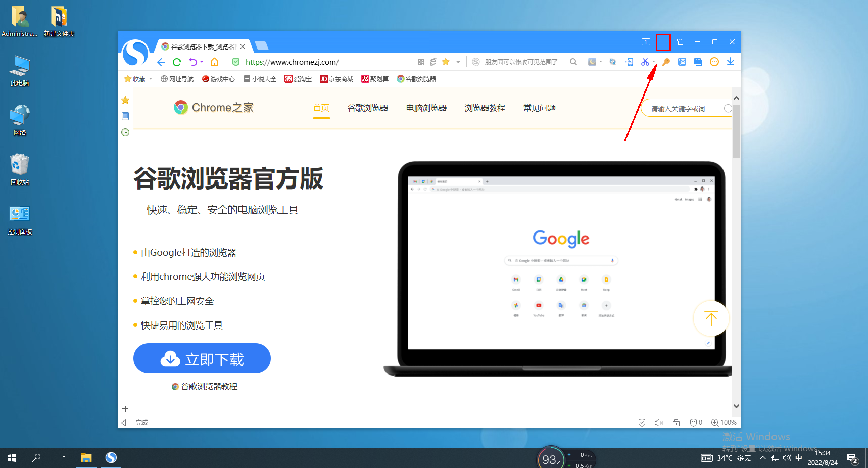Open the scissors screenshot tool
This screenshot has height=468, width=868.
[x=645, y=62]
